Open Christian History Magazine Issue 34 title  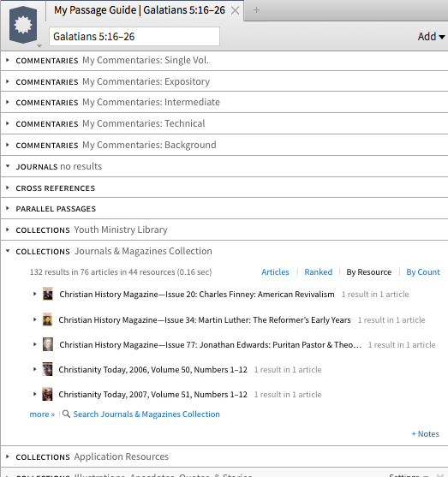tap(205, 320)
